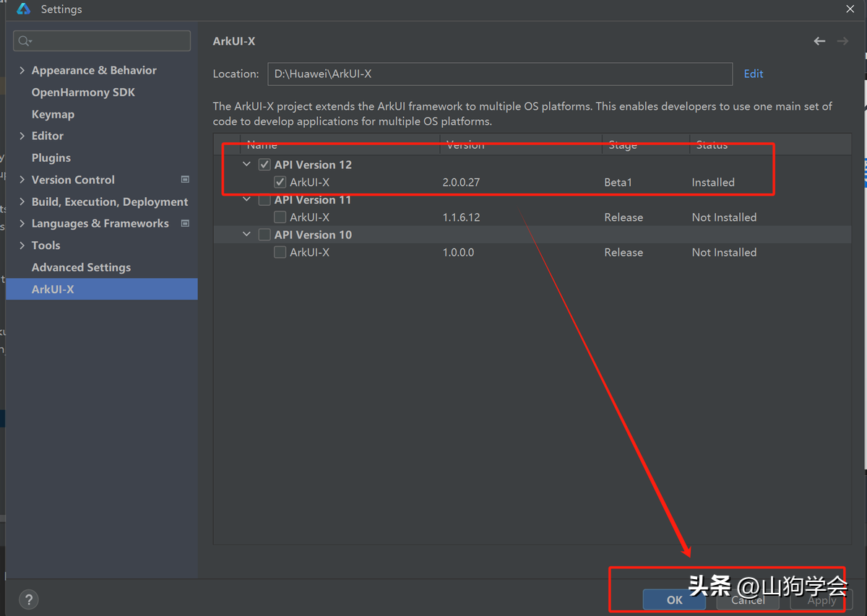
Task: Open the OpenHarmony SDK settings page
Action: pos(83,92)
